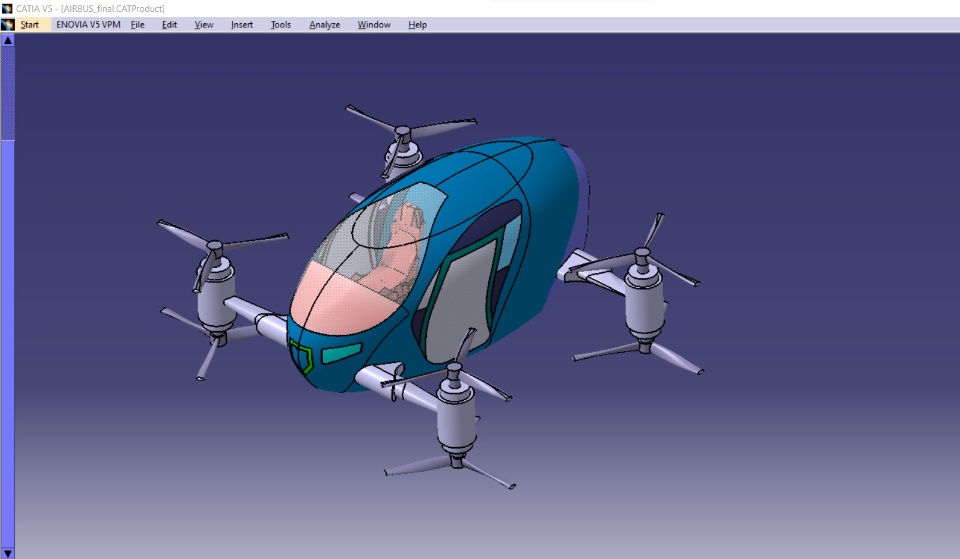The height and width of the screenshot is (559, 960).
Task: Click the CATIA document icon beside Start
Action: (8, 24)
